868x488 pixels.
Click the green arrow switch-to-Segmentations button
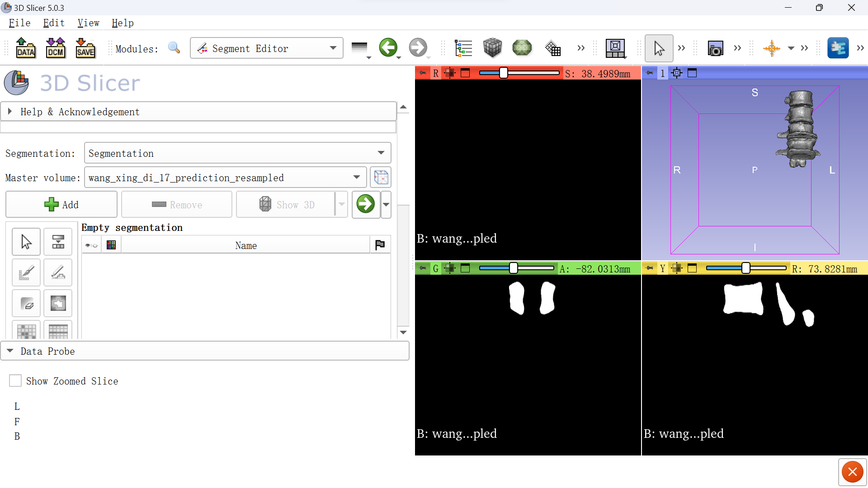(365, 204)
